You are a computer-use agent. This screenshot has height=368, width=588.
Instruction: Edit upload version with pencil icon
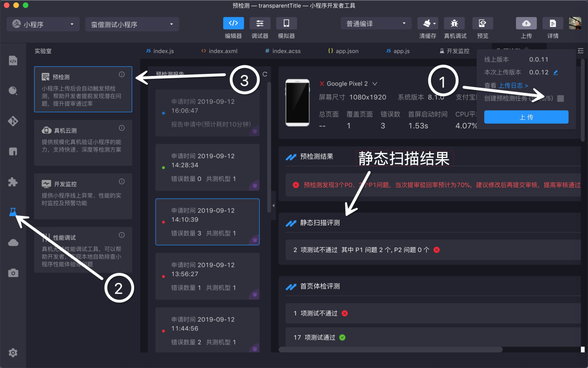tap(555, 73)
